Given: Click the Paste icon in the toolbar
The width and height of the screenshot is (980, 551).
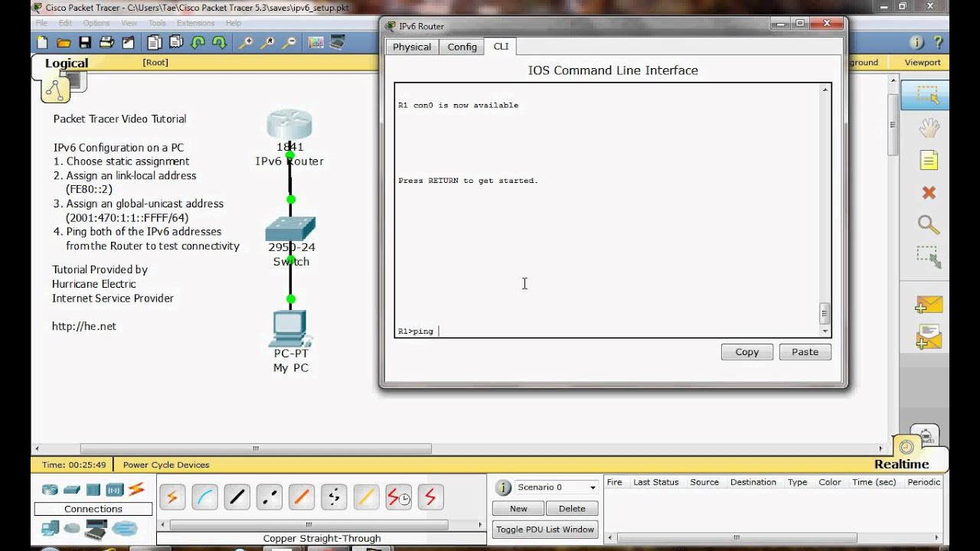Looking at the screenshot, I should tap(176, 43).
